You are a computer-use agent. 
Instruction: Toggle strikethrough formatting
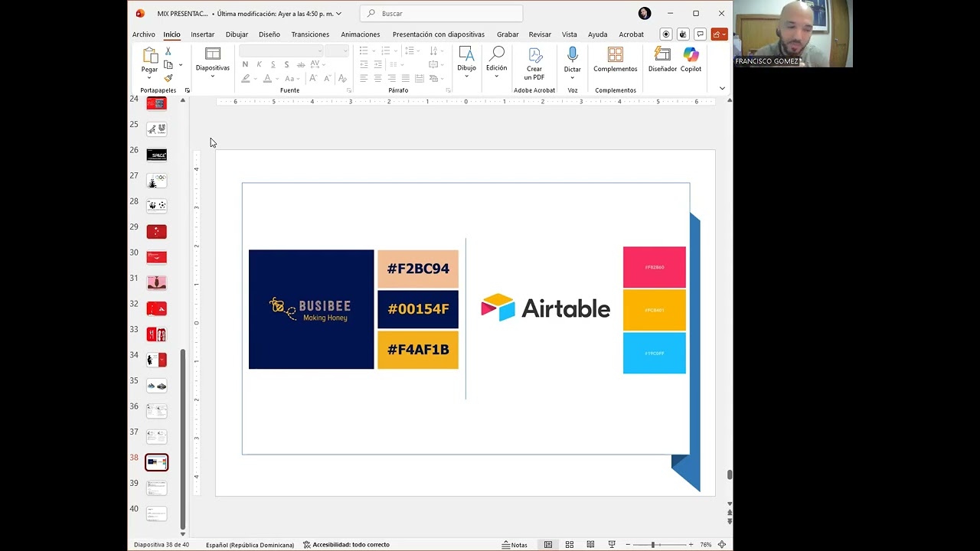tap(301, 64)
